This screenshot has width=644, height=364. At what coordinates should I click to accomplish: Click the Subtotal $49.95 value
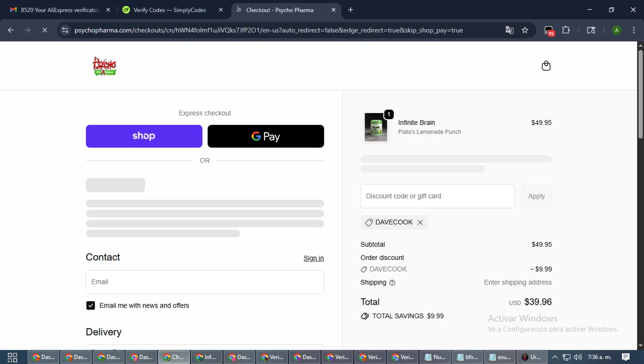click(541, 244)
